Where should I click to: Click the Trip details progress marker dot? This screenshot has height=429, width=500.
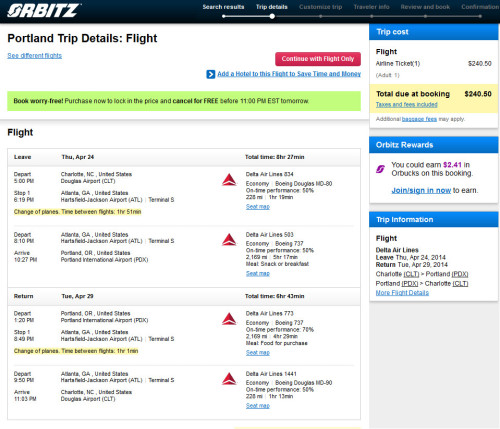click(272, 16)
